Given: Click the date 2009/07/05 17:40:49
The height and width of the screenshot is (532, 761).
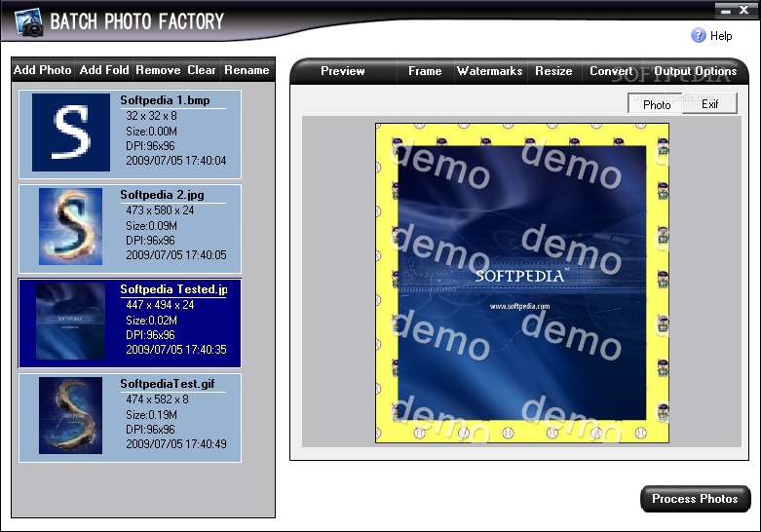Looking at the screenshot, I should tap(176, 444).
